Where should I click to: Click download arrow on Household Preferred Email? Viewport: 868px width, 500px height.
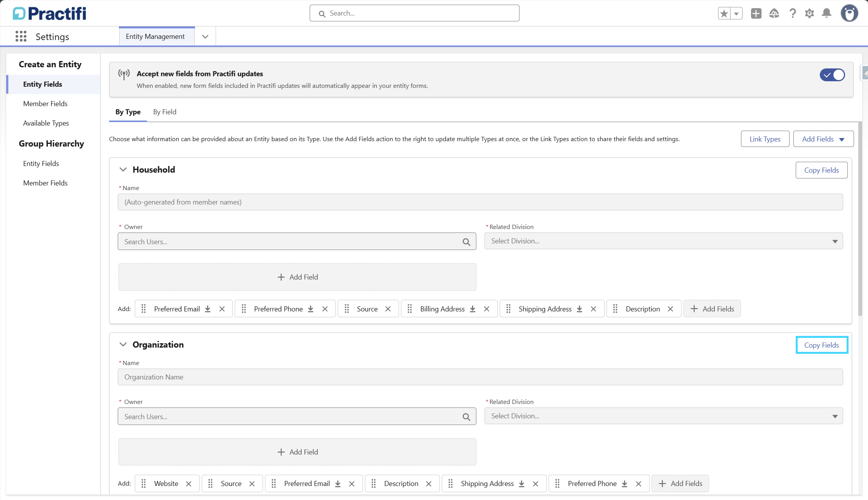point(208,309)
